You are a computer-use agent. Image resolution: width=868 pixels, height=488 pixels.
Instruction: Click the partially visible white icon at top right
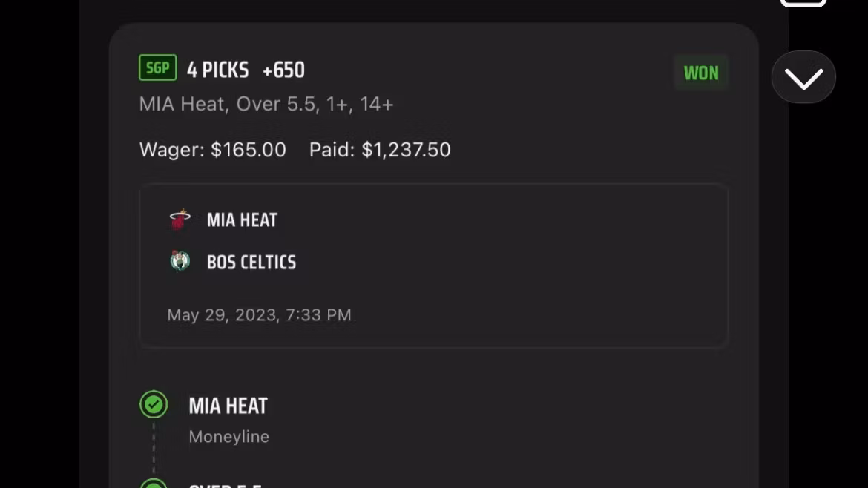(803, 3)
